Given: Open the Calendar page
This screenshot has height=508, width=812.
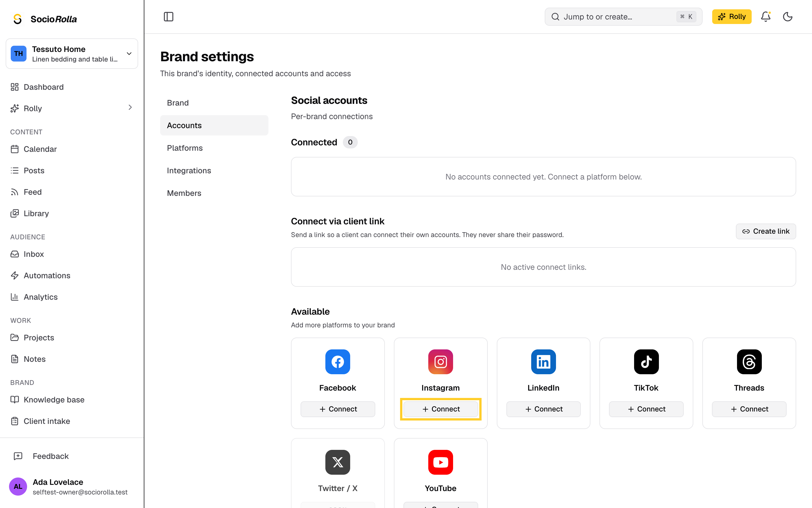Looking at the screenshot, I should pos(72,149).
